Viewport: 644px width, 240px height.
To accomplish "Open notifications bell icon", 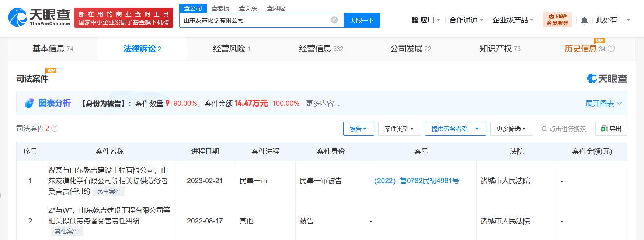I will (584, 20).
